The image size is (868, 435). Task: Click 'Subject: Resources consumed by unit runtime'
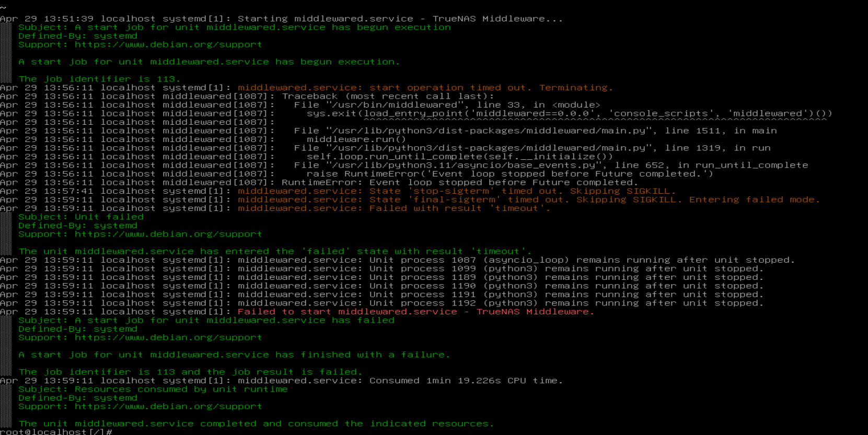[x=153, y=389]
